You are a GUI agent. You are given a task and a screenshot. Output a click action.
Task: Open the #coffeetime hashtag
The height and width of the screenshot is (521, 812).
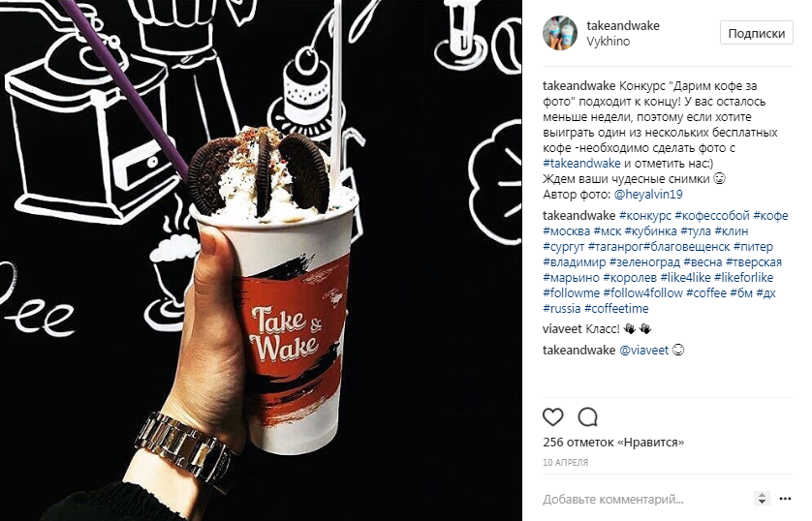(x=616, y=308)
